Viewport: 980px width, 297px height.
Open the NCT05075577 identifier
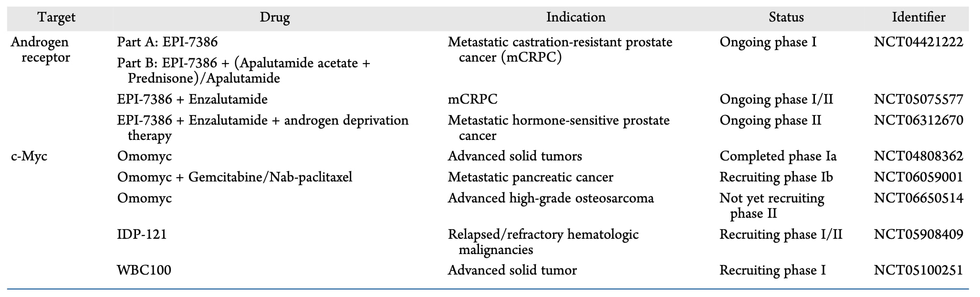coord(918,99)
